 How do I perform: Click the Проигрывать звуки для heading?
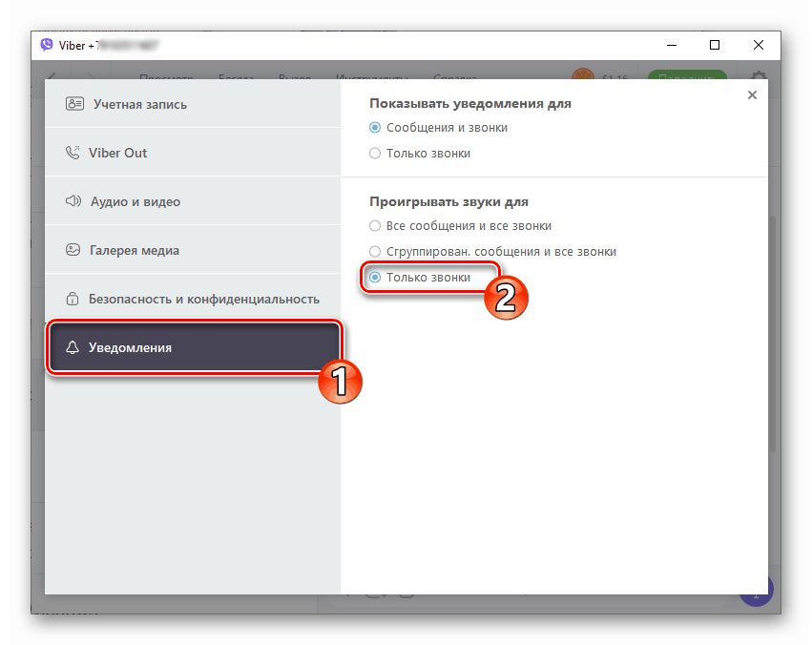(x=449, y=202)
